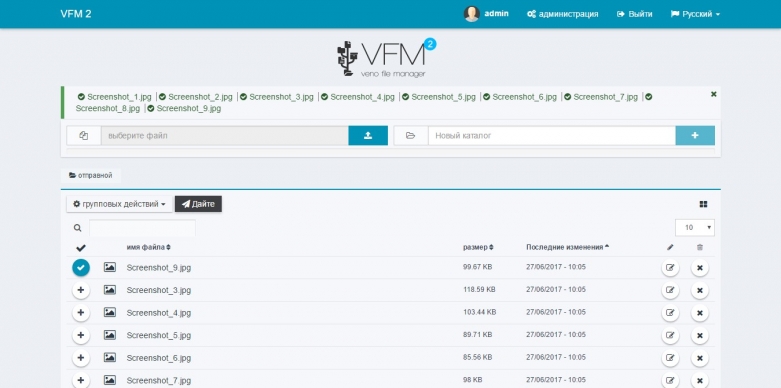Click Screenshot_1.jpg in upload notification
This screenshot has height=388, width=781.
[x=119, y=97]
